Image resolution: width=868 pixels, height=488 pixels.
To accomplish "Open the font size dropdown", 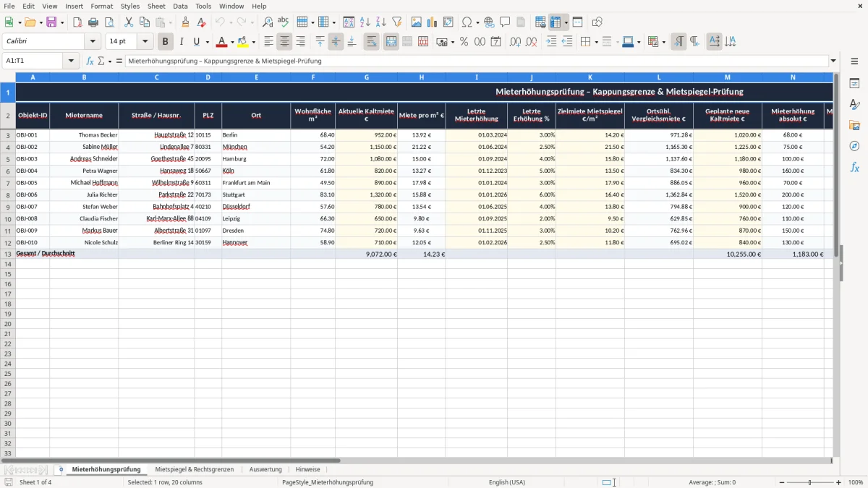I will (x=145, y=42).
